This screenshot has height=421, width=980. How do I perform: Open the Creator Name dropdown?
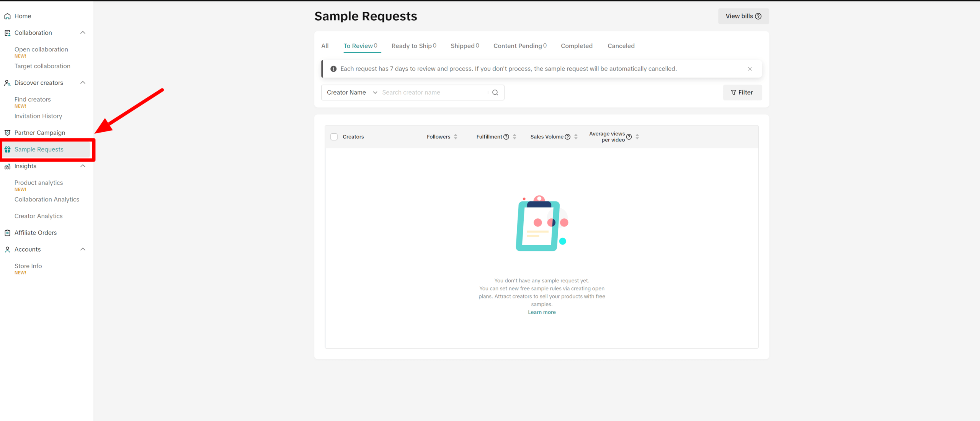(351, 92)
